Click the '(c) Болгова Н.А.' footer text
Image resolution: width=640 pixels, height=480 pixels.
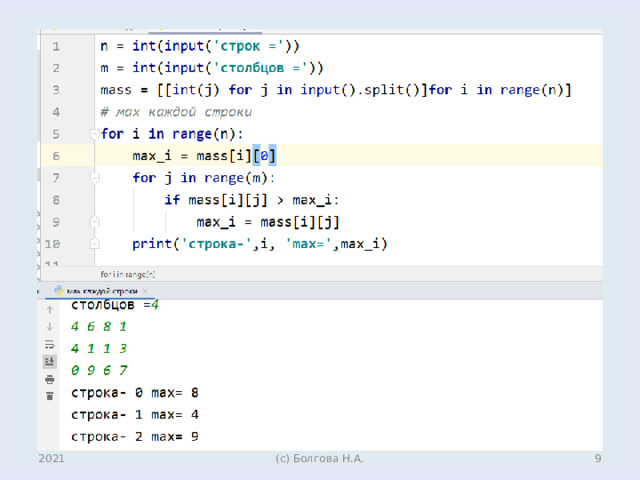coord(319,459)
